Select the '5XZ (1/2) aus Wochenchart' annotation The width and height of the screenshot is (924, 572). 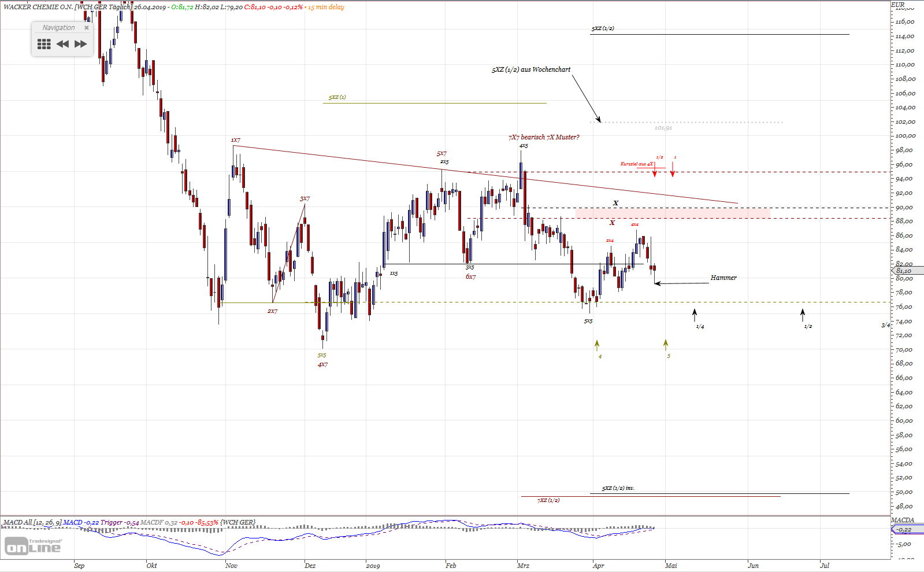coord(531,69)
